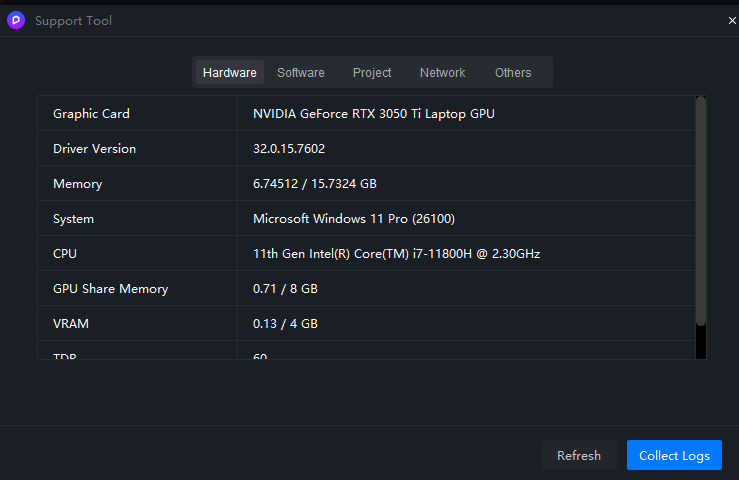
Task: Click the Memory row label
Action: [x=77, y=184]
